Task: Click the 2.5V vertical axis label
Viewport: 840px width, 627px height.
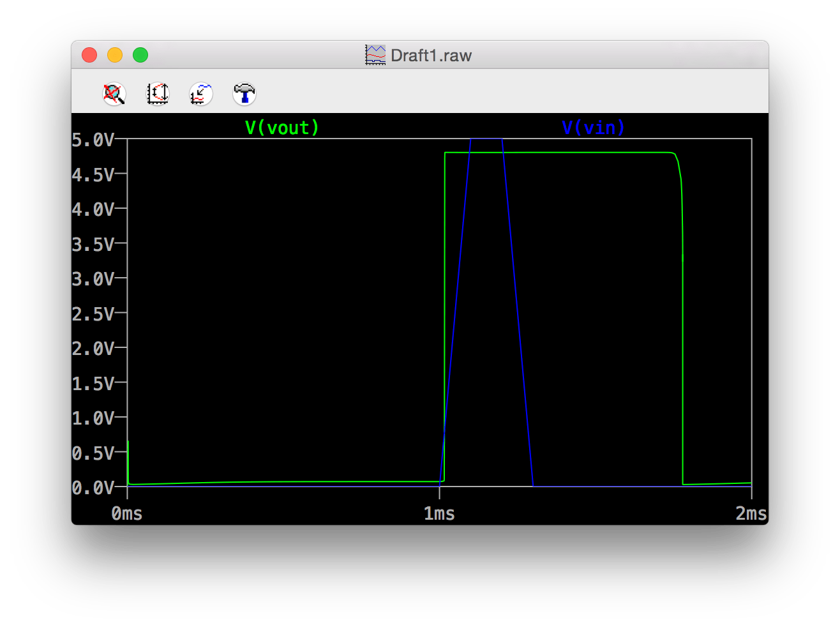Action: click(93, 313)
